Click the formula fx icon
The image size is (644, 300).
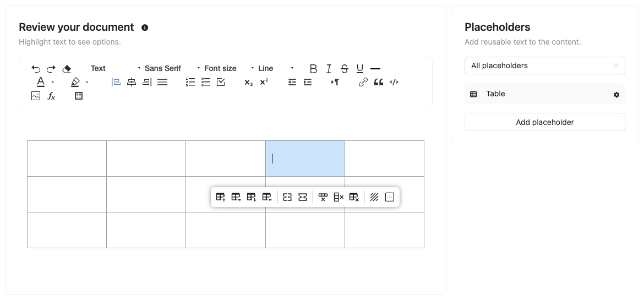click(51, 96)
